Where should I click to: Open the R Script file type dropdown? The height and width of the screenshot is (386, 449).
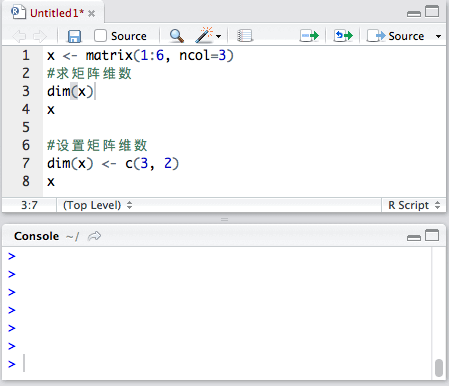pyautogui.click(x=414, y=205)
